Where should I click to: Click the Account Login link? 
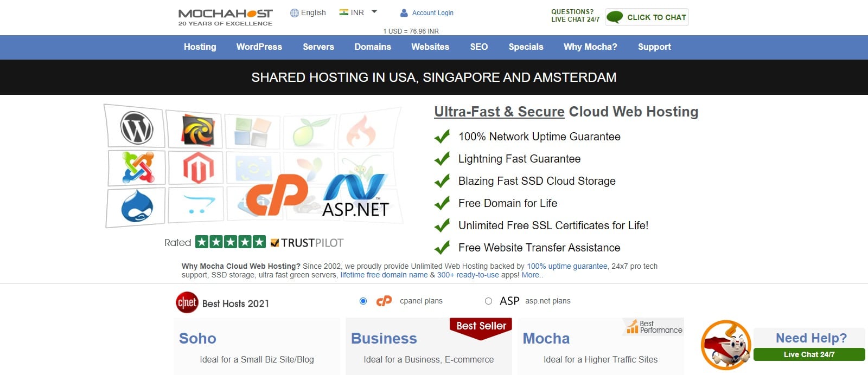pyautogui.click(x=433, y=13)
